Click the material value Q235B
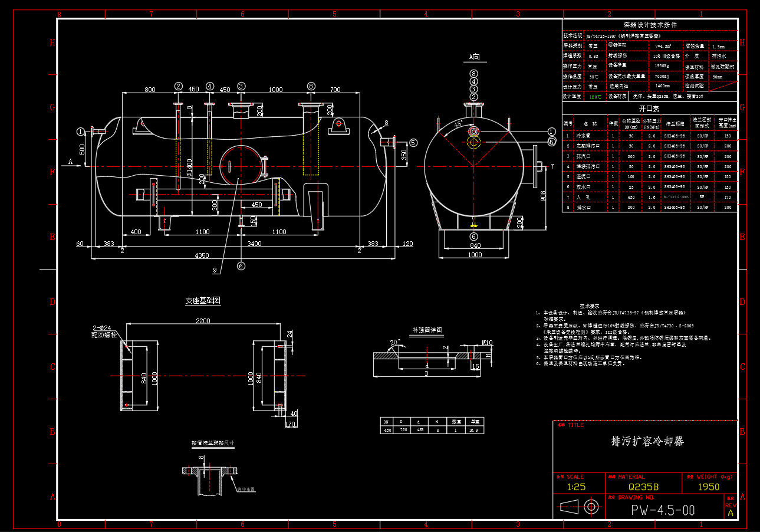Viewport: 760px width, 532px height. [x=643, y=487]
